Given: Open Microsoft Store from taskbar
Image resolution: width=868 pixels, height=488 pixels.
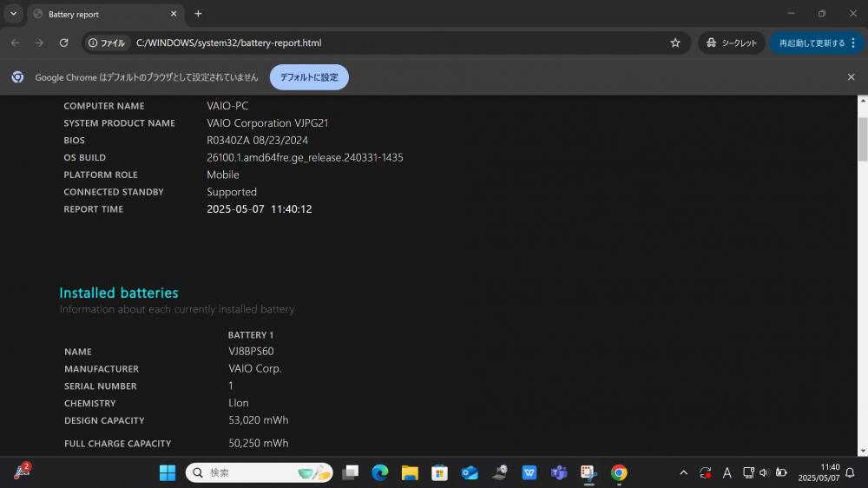Looking at the screenshot, I should coord(439,472).
